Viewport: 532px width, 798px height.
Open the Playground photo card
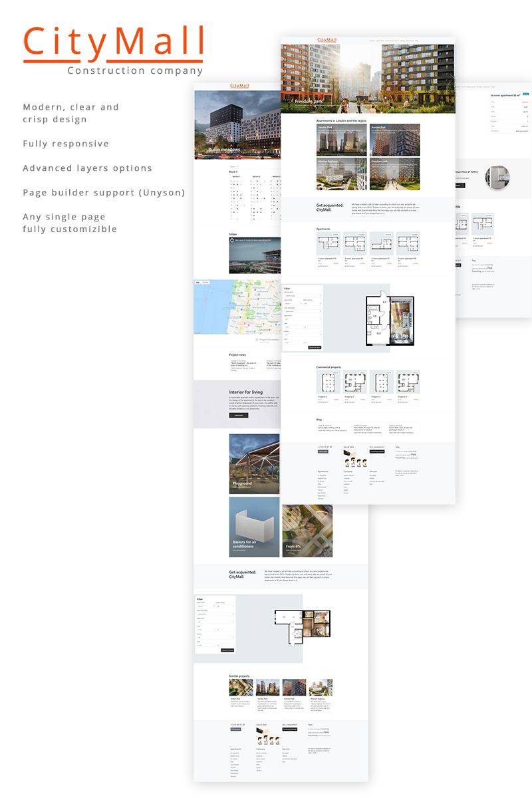pos(254,464)
